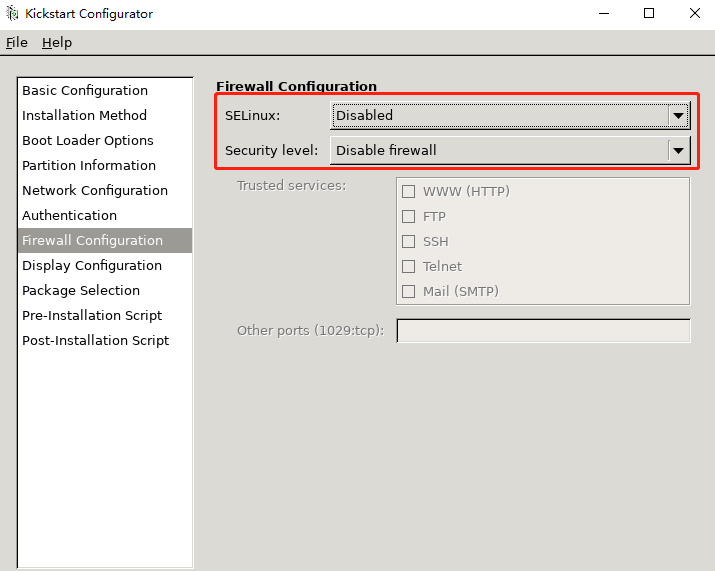The width and height of the screenshot is (715, 571).
Task: Switch to Network Configuration
Action: 105,191
